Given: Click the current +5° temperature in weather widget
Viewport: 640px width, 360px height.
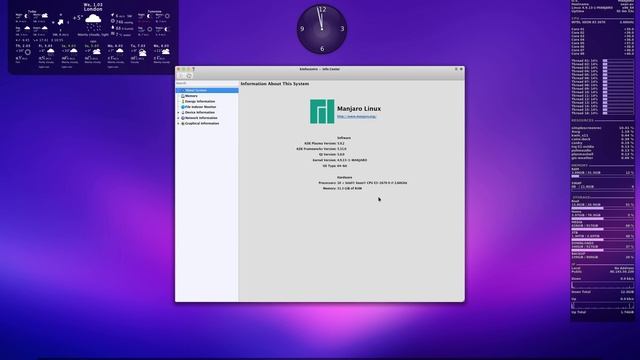Looking at the screenshot, I should tap(78, 18).
